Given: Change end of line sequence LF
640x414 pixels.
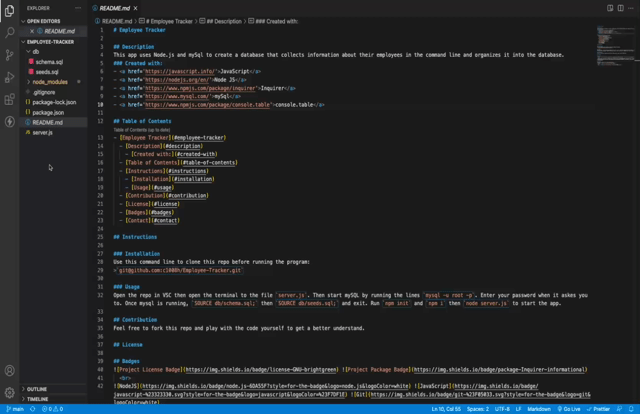Looking at the screenshot, I should (x=518, y=409).
